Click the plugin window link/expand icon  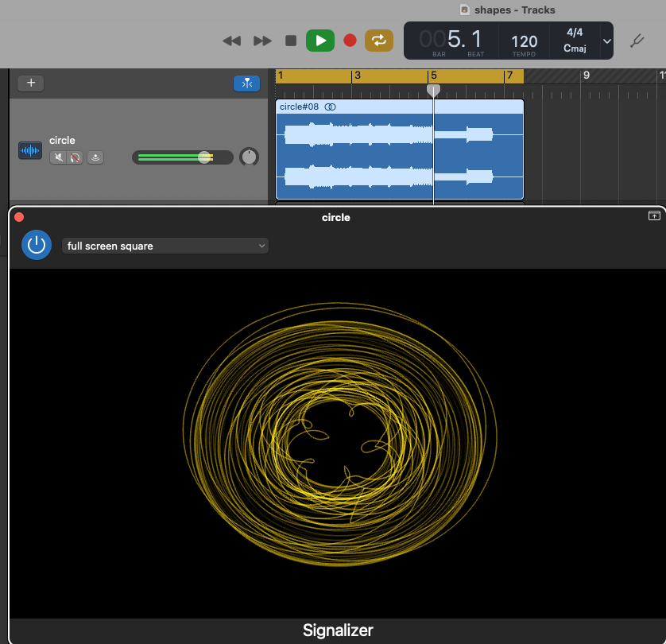(x=654, y=215)
